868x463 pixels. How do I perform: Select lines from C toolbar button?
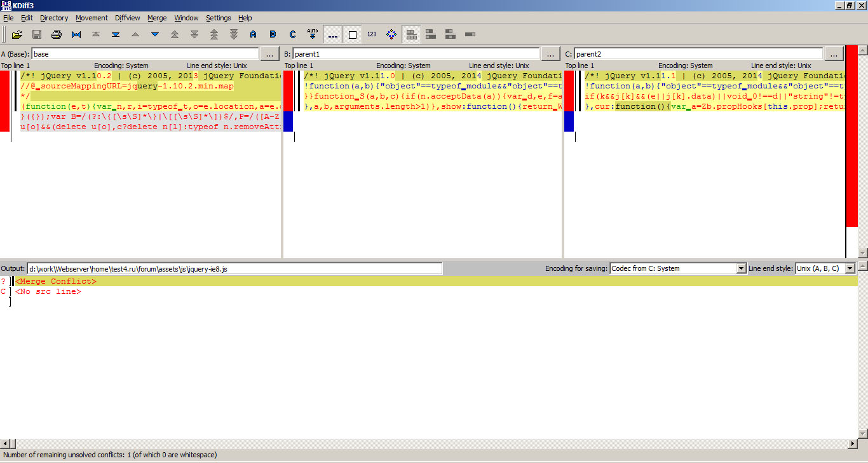click(292, 34)
